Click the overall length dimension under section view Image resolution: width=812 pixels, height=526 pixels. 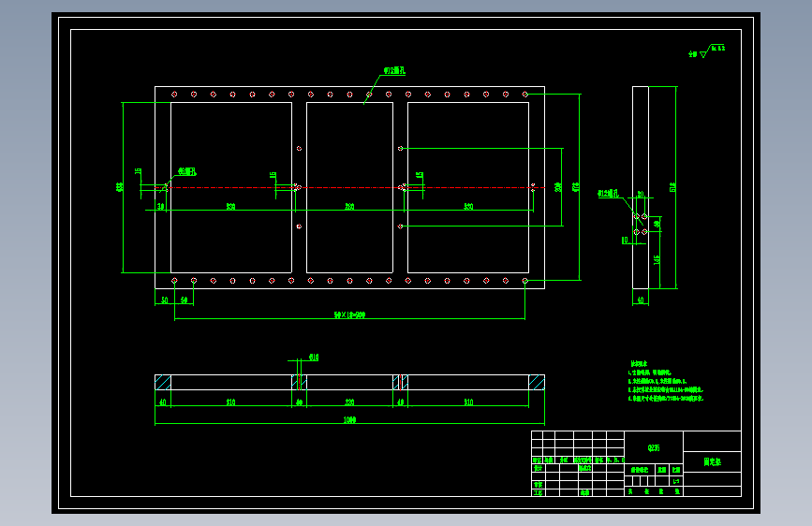(349, 419)
